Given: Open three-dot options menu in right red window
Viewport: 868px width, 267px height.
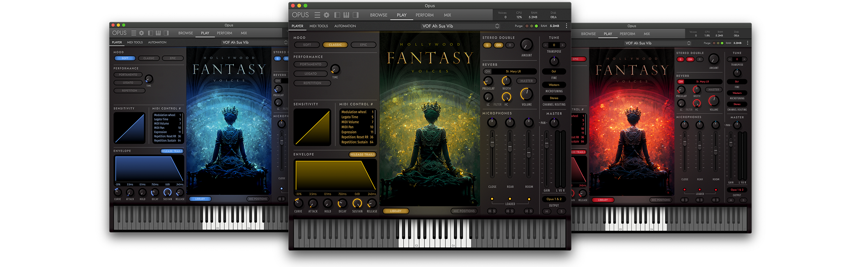Looking at the screenshot, I should coord(748,43).
